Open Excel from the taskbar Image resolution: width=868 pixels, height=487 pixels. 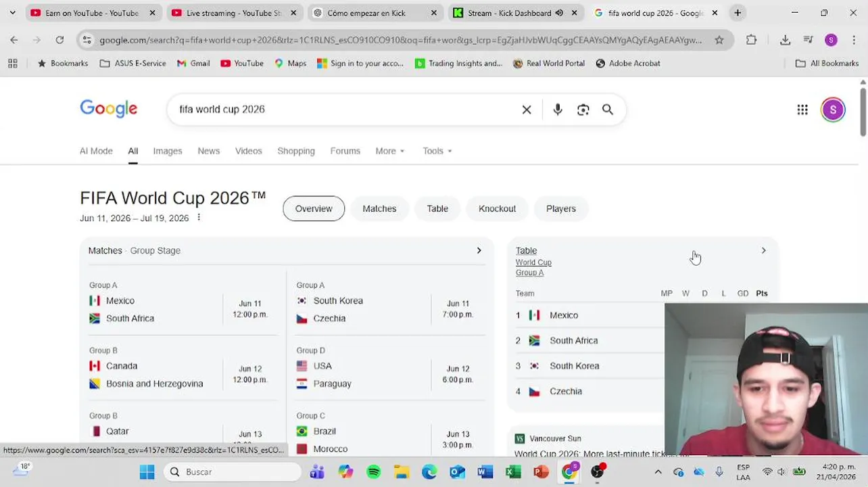click(513, 471)
